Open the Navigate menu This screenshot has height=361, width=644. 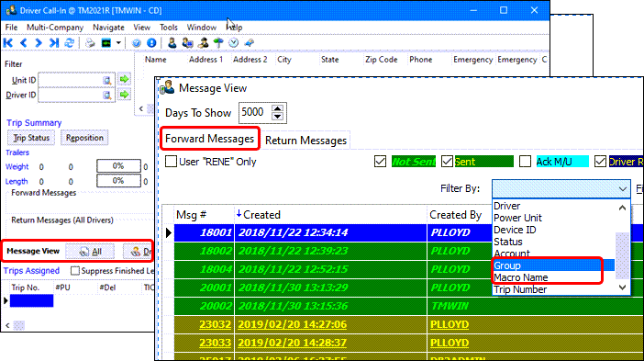click(108, 28)
